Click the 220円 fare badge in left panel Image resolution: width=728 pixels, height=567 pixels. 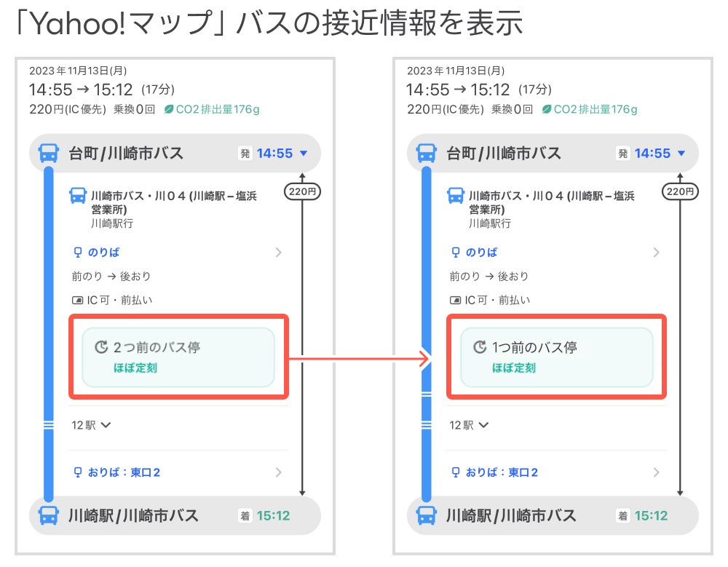click(302, 191)
